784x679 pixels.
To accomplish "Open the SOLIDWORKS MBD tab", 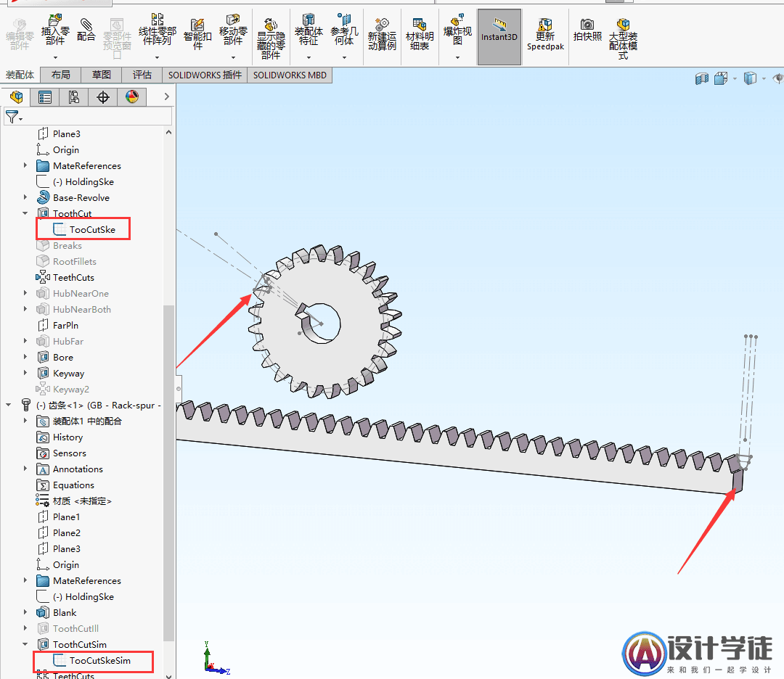I will [x=290, y=75].
